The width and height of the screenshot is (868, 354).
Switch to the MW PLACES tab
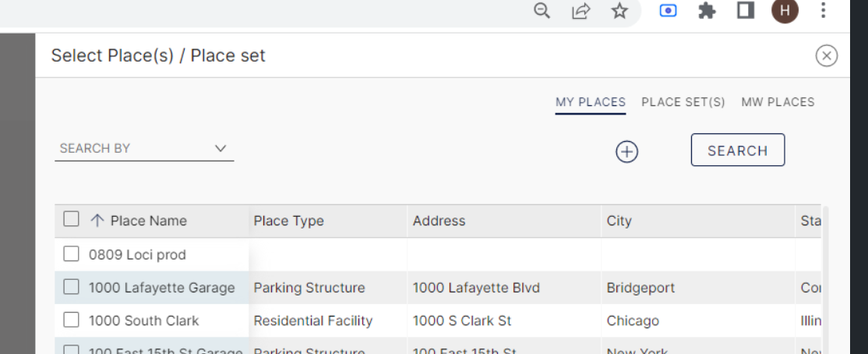[778, 102]
